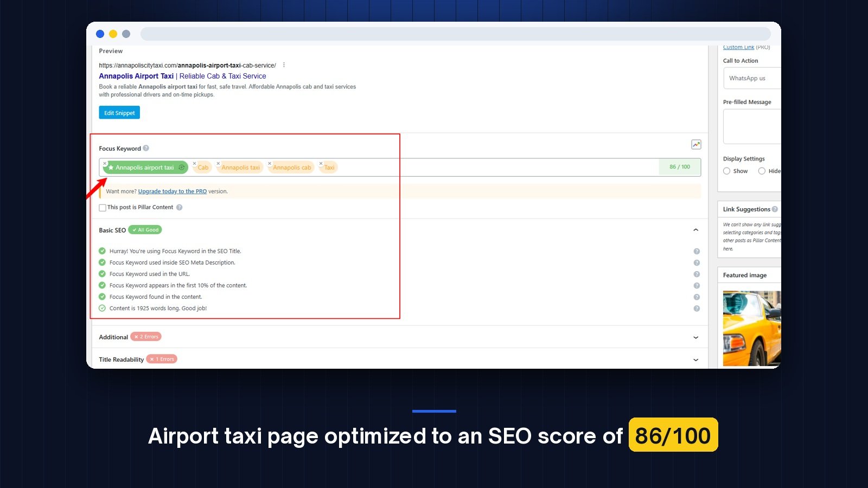868x488 pixels.
Task: Open Link Suggestions help icon
Action: 775,209
